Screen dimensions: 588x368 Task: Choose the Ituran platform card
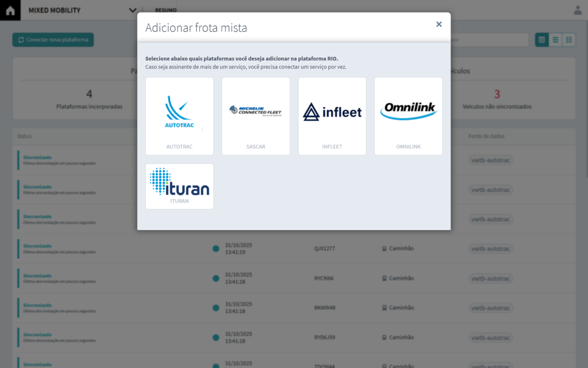(x=180, y=187)
